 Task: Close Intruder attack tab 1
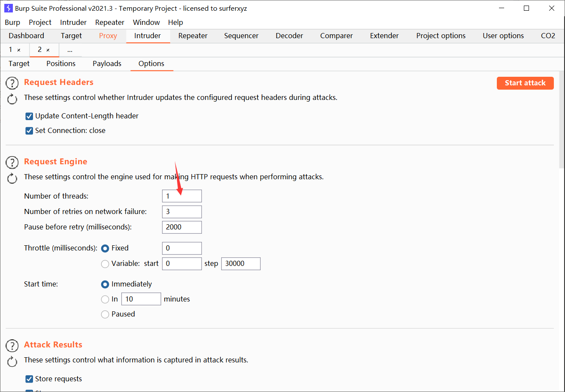click(19, 50)
